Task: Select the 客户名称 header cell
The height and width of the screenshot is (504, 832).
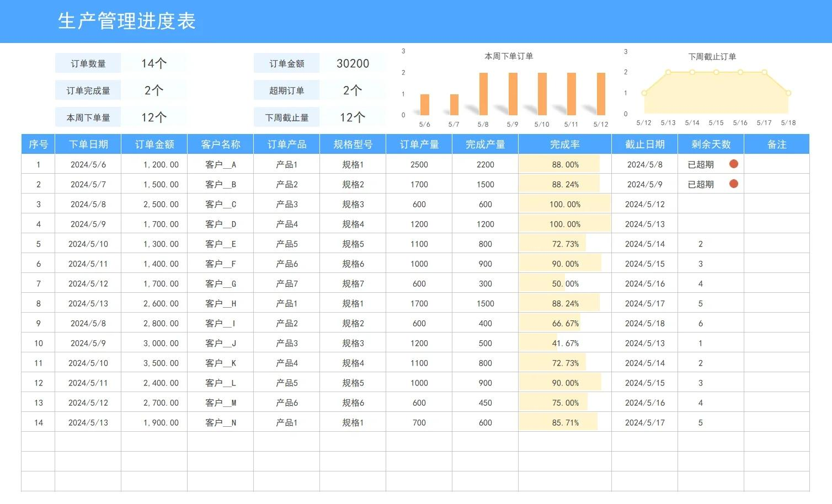Action: 220,144
